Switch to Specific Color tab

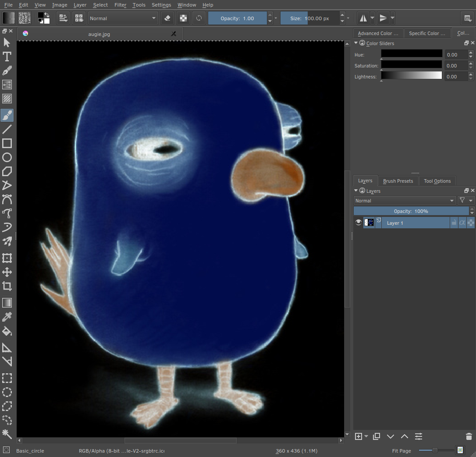point(427,33)
